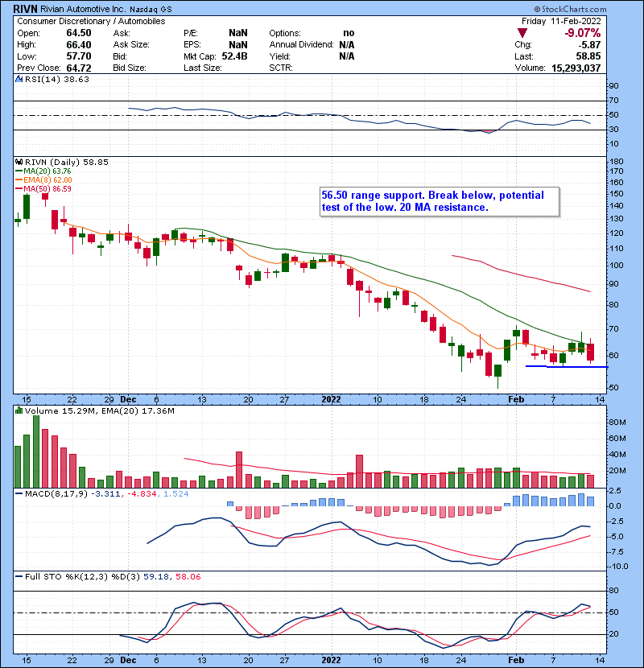The width and height of the screenshot is (644, 668).
Task: Select the EMA(8) 62.00 legend entry
Action: coord(43,179)
